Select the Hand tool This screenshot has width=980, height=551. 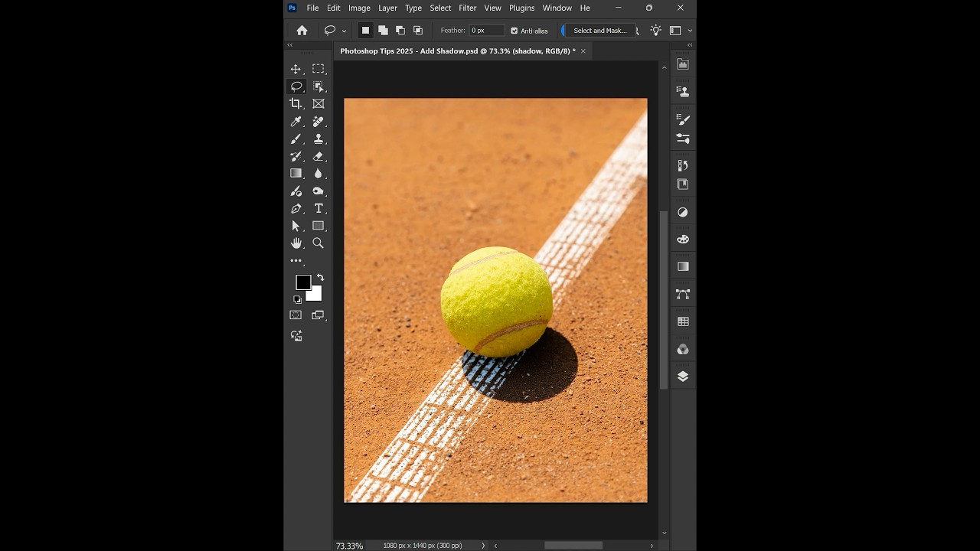tap(296, 243)
